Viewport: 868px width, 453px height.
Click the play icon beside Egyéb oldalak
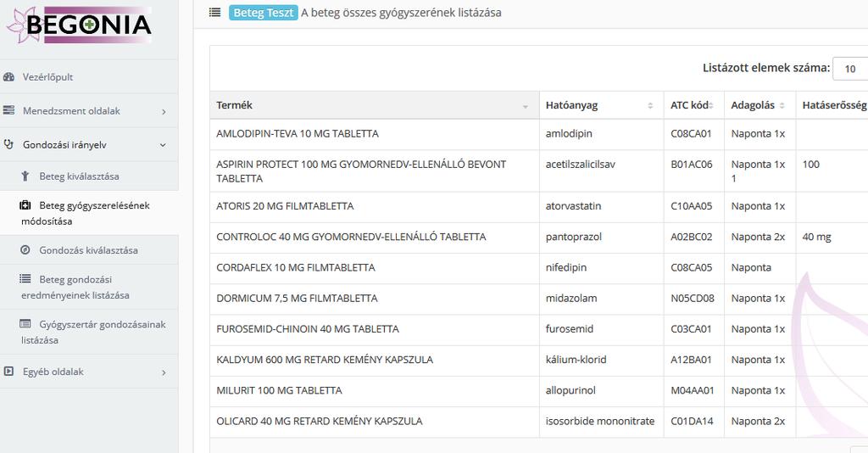click(x=8, y=371)
